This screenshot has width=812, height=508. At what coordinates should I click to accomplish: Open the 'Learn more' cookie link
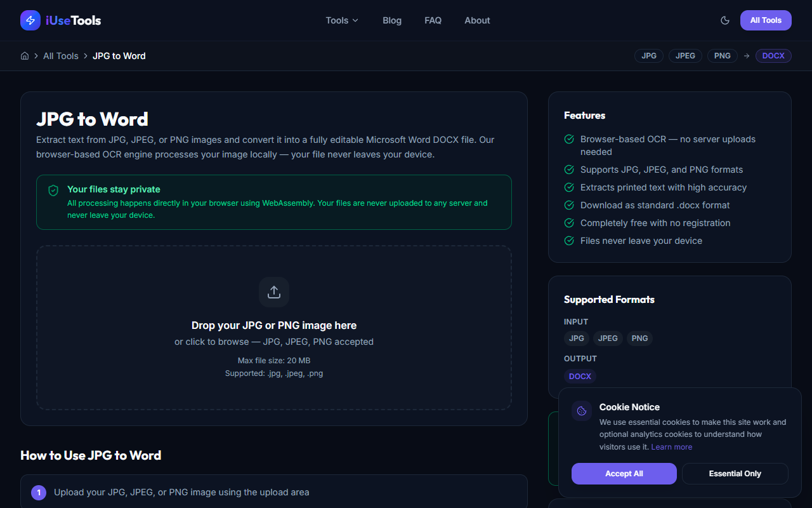coord(671,446)
